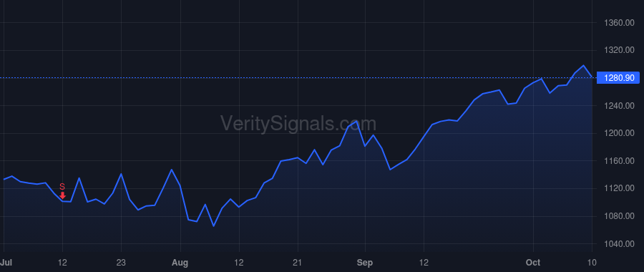Select the 1280.90 current price label

(x=618, y=77)
